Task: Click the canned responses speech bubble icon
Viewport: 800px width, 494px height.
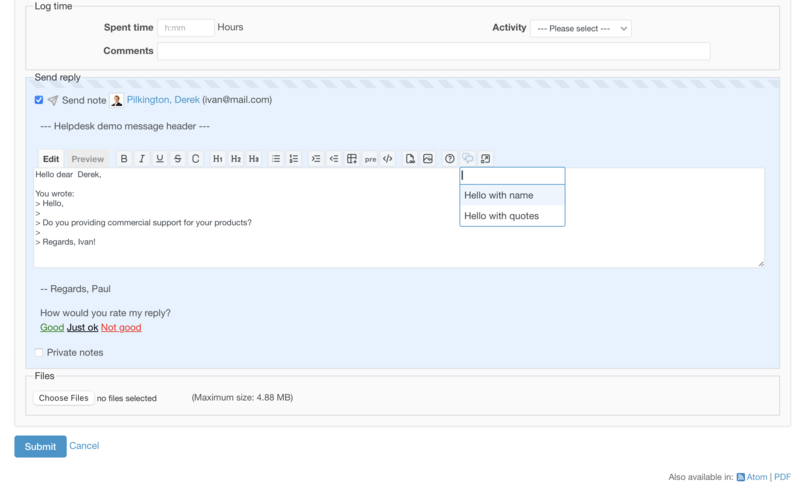Action: pyautogui.click(x=468, y=159)
